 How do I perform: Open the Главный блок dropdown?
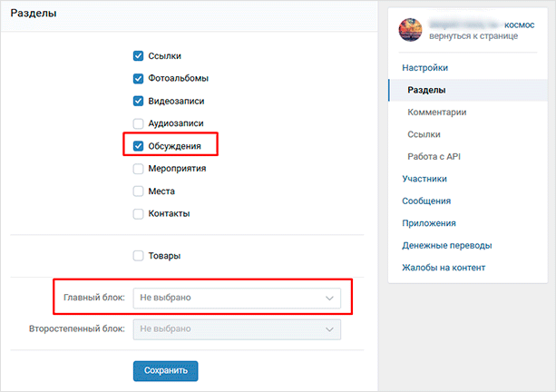[x=237, y=297]
